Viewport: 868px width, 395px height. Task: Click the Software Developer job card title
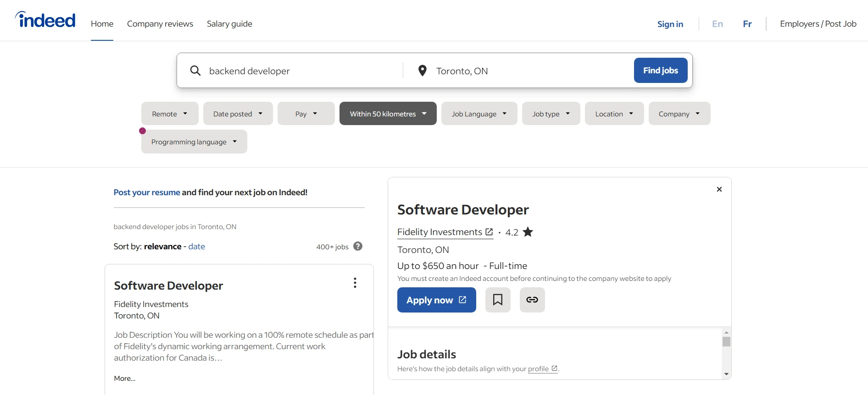point(168,285)
